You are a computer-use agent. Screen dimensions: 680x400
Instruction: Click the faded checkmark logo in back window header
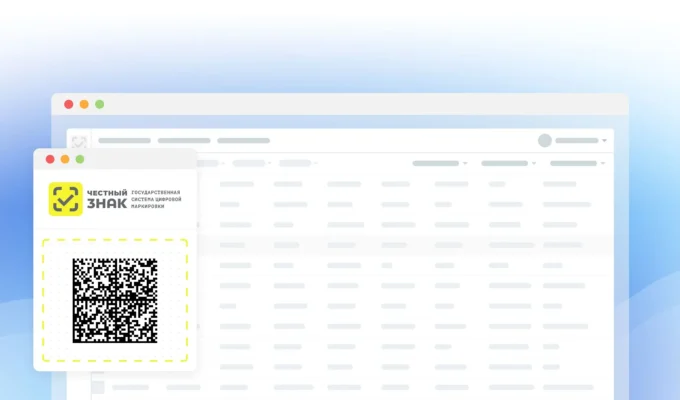pos(79,141)
